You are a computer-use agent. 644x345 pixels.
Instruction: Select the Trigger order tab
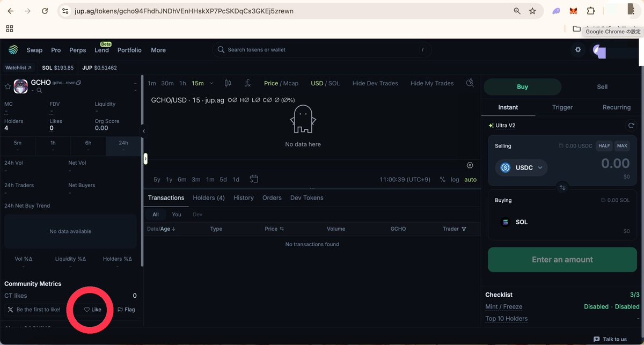pos(562,107)
